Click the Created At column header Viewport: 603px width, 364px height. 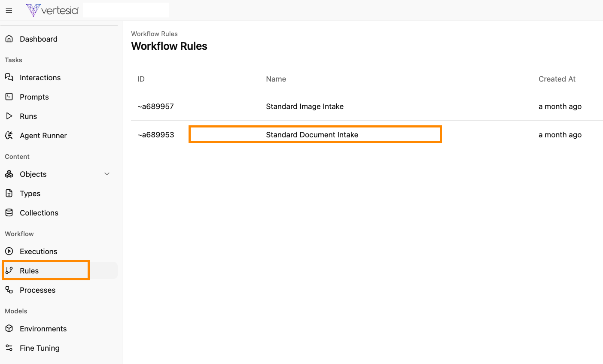(x=557, y=79)
